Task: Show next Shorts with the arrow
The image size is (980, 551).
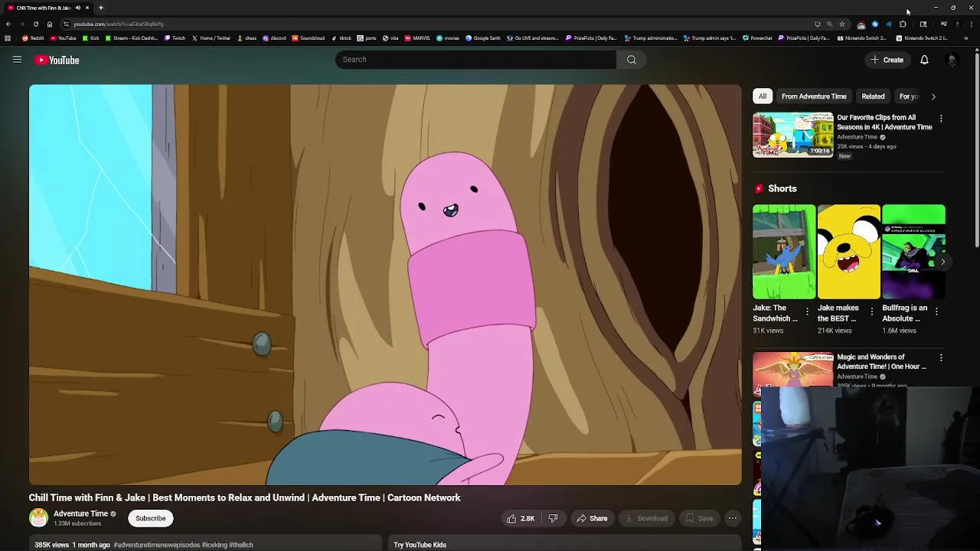Action: coord(942,262)
